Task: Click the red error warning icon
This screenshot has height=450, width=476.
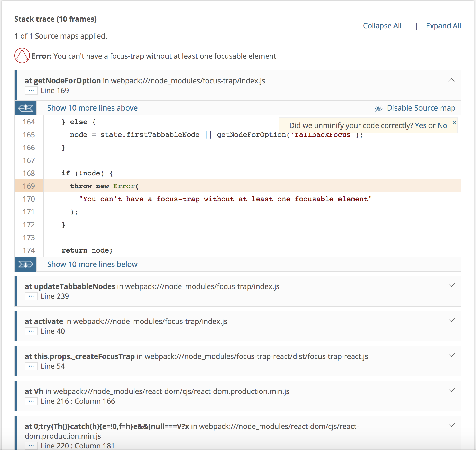Action: coord(22,55)
